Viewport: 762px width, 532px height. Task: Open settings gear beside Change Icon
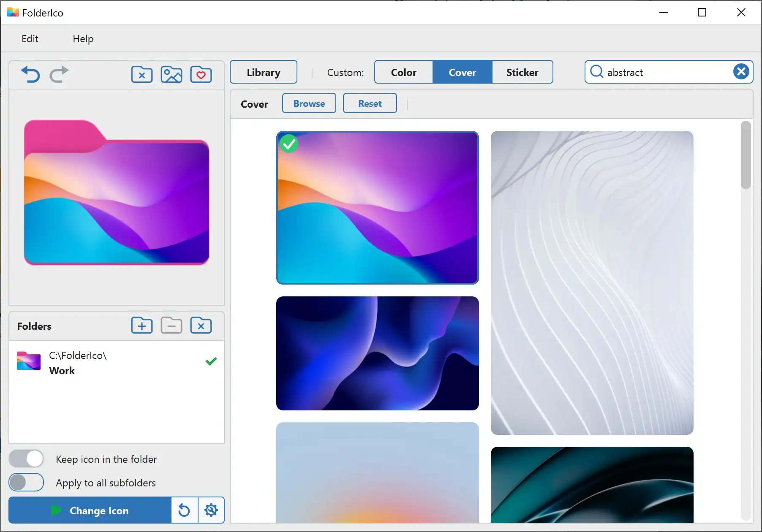(x=211, y=510)
